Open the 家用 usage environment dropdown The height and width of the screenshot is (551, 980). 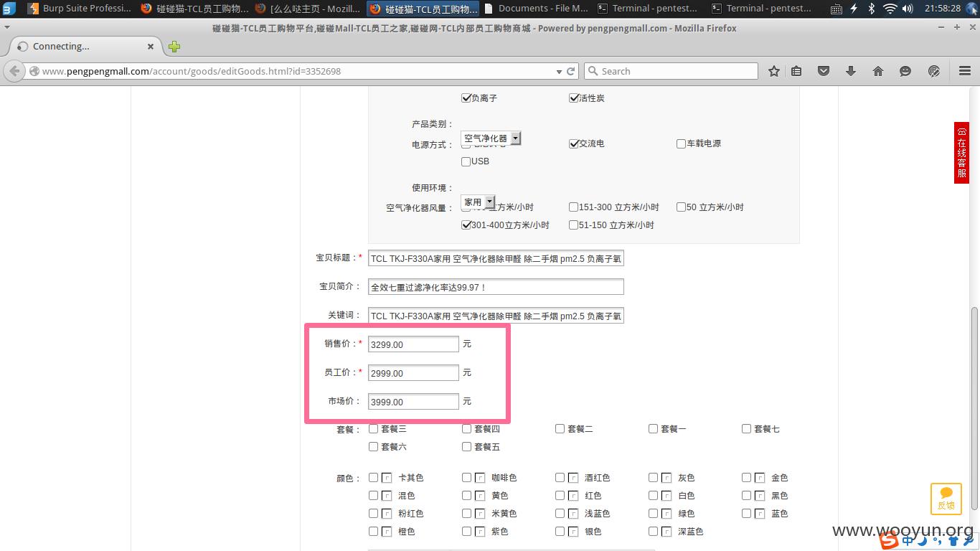pyautogui.click(x=478, y=202)
